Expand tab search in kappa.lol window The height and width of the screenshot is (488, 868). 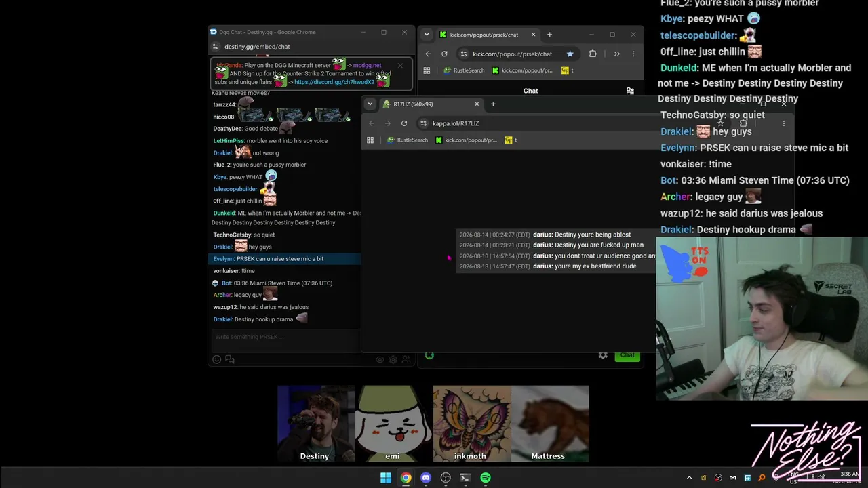click(370, 104)
